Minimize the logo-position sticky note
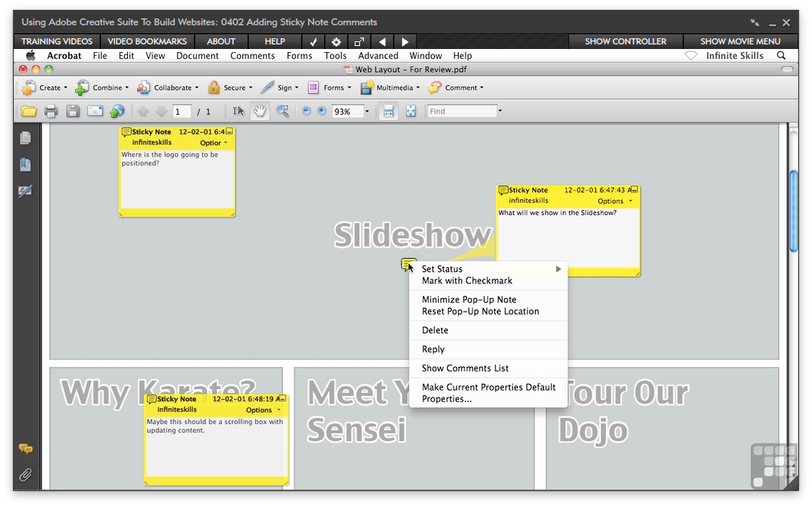812x507 pixels. pyautogui.click(x=229, y=132)
